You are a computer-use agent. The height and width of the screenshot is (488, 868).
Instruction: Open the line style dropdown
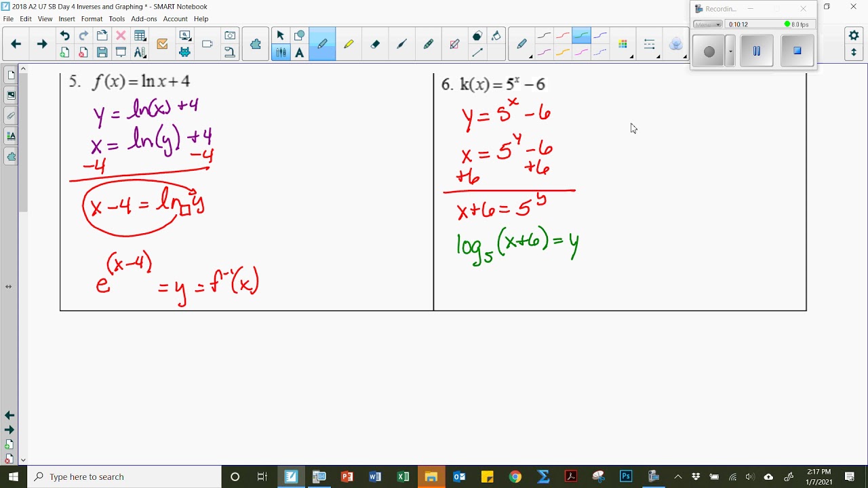coord(650,44)
